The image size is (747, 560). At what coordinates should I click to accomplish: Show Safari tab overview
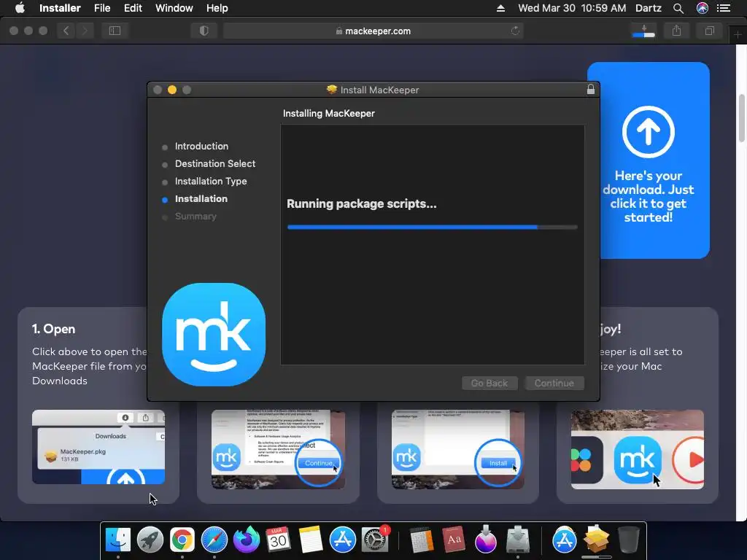tap(709, 31)
